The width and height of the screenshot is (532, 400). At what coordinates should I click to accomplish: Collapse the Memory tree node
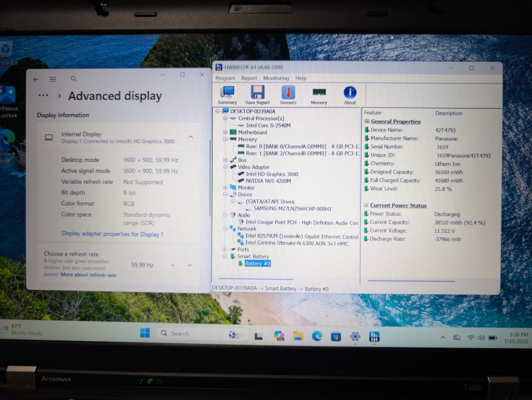pyautogui.click(x=225, y=139)
